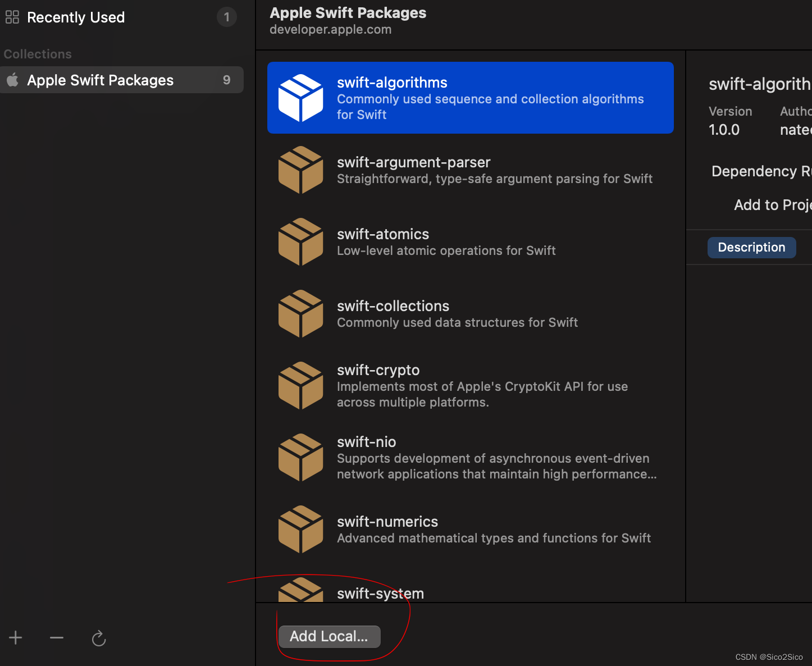Select the swift-argument-parser package title
Viewport: 812px width, 666px height.
coord(414,162)
